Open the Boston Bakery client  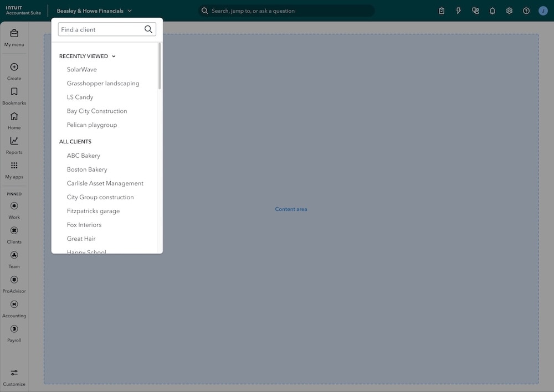[x=86, y=169]
